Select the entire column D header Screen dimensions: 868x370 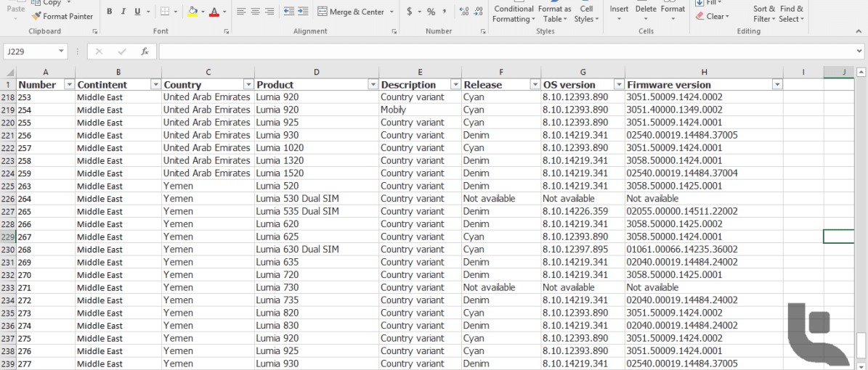click(x=317, y=72)
